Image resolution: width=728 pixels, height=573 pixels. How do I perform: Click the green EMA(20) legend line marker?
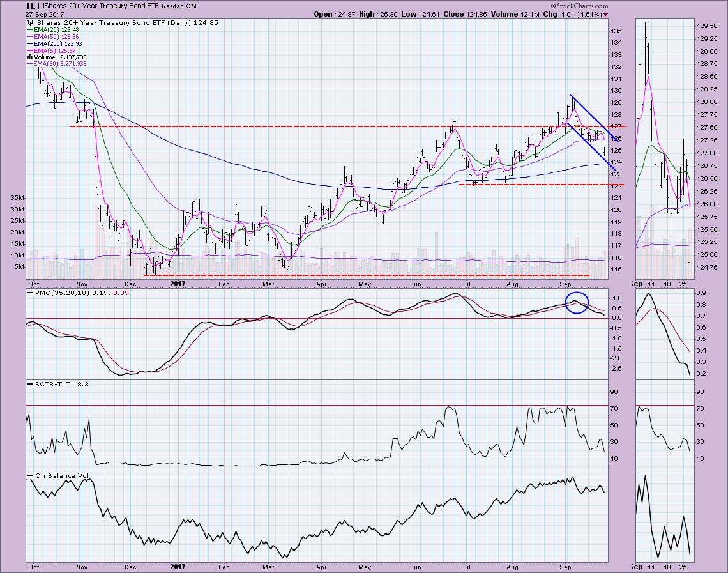pos(31,29)
